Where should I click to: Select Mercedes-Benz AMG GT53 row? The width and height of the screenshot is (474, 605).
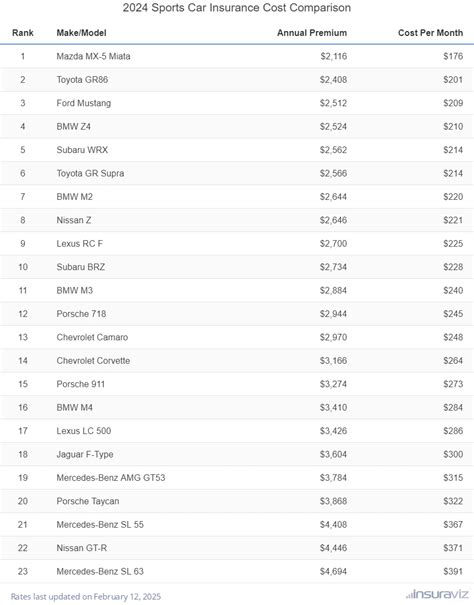tap(237, 478)
